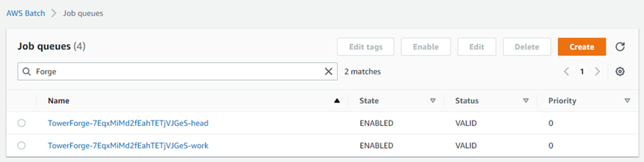Image resolution: width=644 pixels, height=162 pixels.
Task: Sort by Status column arrow
Action: (526, 101)
